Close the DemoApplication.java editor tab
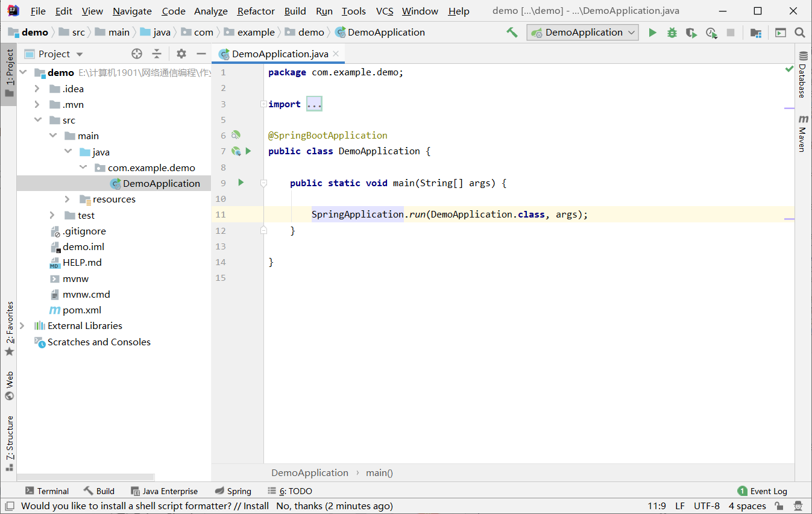This screenshot has width=812, height=514. click(x=336, y=54)
